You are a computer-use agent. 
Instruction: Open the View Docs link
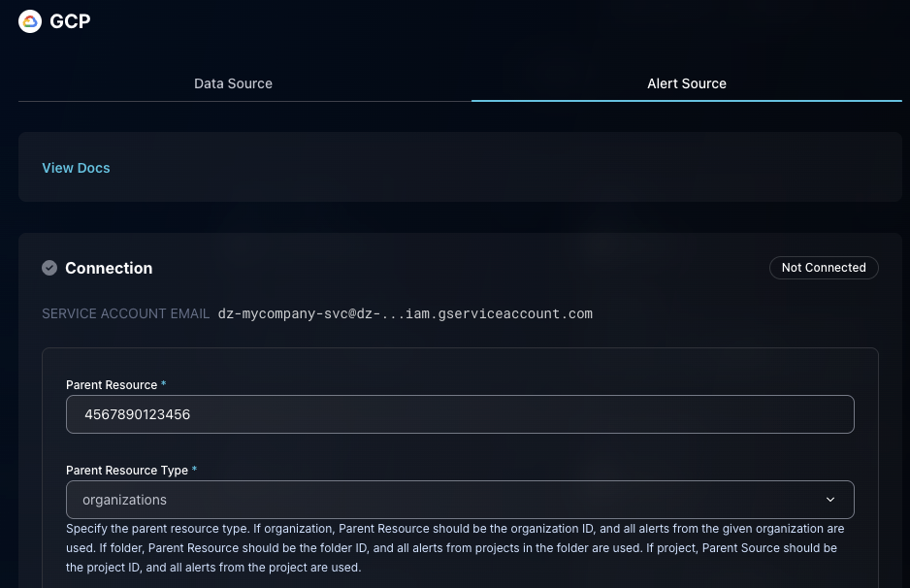click(76, 168)
